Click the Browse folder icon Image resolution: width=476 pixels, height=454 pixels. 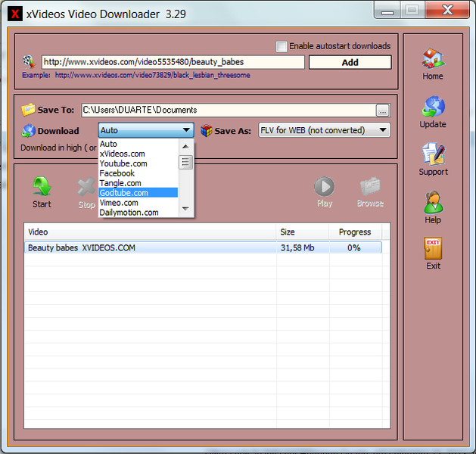(x=370, y=186)
